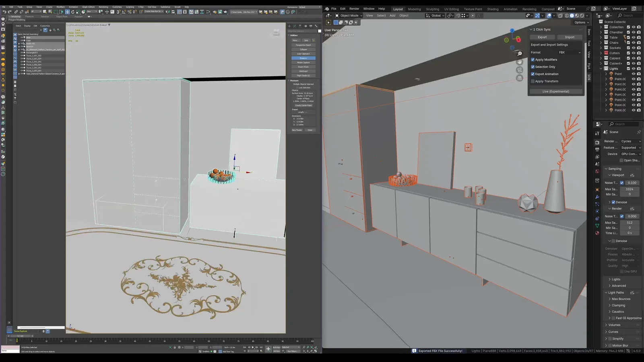Click the Export button

[x=542, y=37]
